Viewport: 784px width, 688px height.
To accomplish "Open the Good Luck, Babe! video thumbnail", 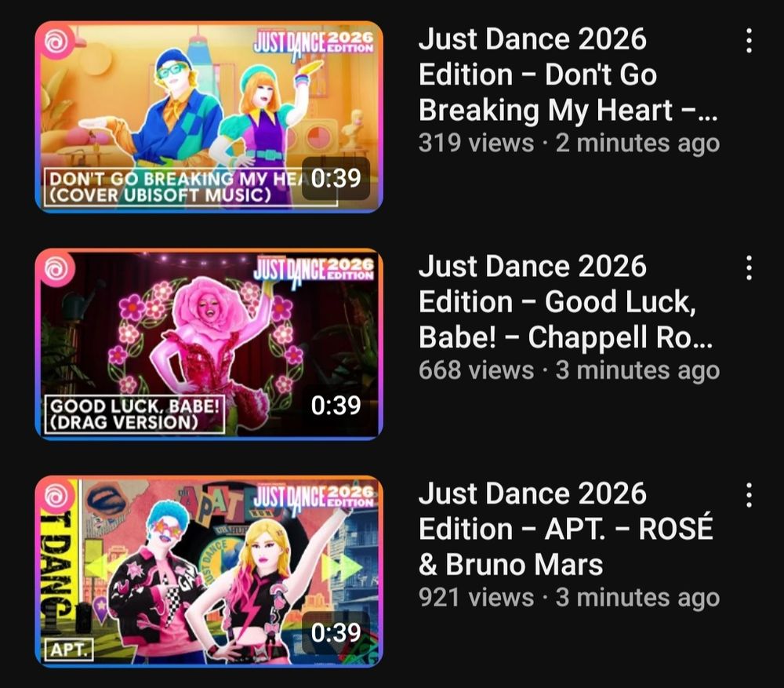I will 209,344.
